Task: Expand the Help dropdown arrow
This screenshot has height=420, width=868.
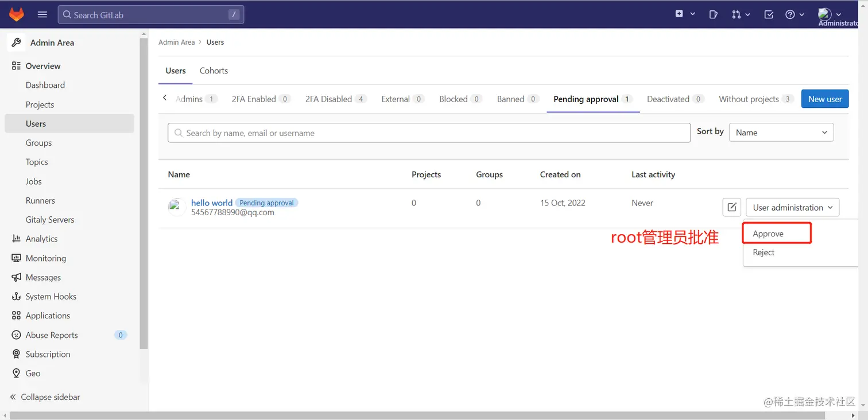Action: click(x=801, y=14)
